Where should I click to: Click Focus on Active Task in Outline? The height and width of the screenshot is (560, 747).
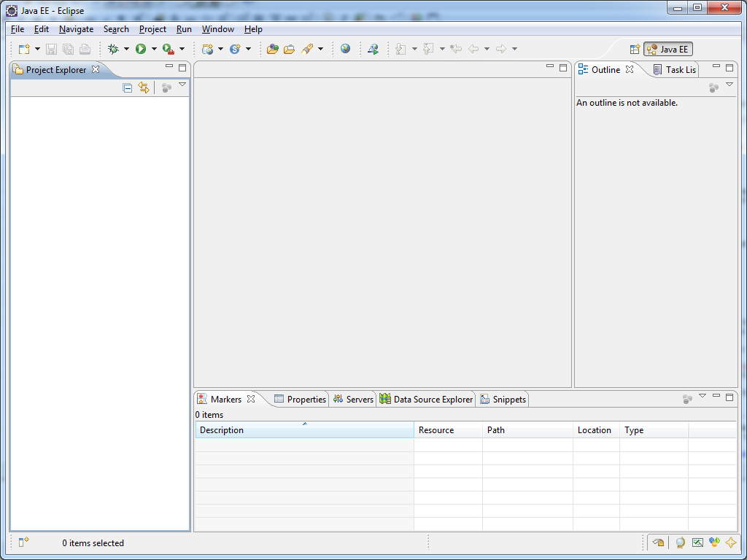click(713, 87)
